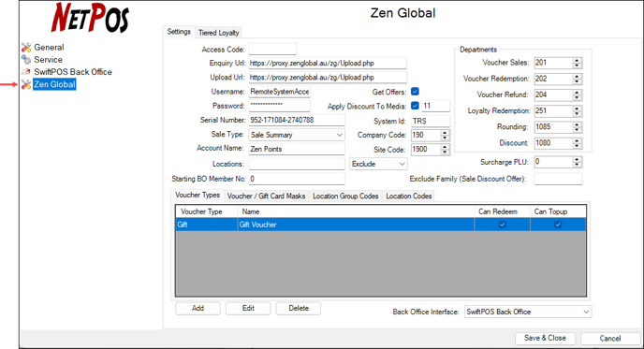Viewport: 644px width, 349px height.
Task: Toggle the Apply Discount To Media checkbox
Action: 415,106
